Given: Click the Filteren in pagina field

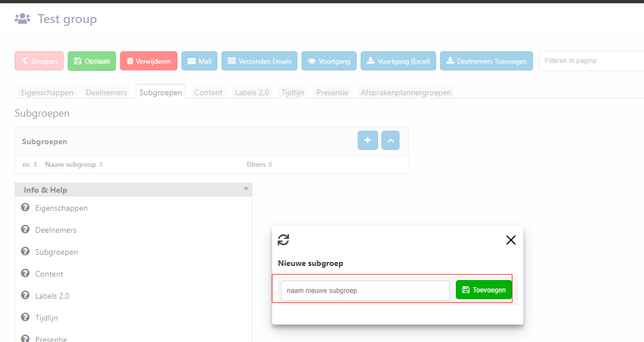Looking at the screenshot, I should [590, 61].
